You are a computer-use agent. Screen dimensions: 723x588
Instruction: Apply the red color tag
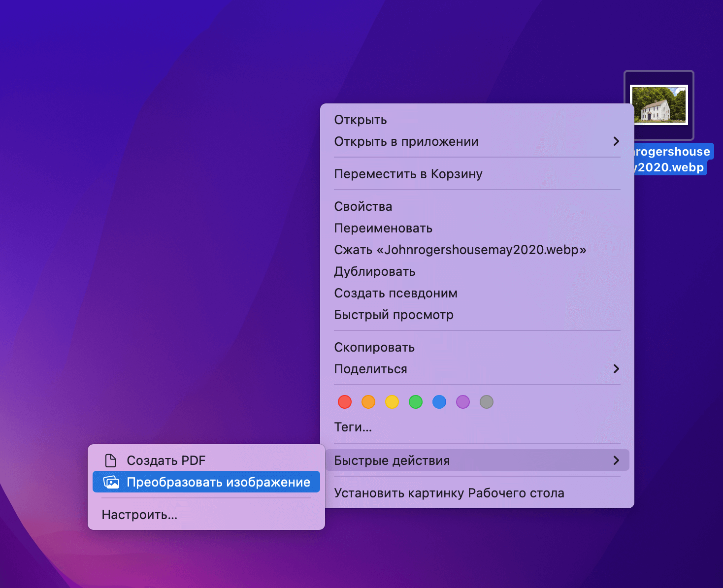pyautogui.click(x=345, y=402)
